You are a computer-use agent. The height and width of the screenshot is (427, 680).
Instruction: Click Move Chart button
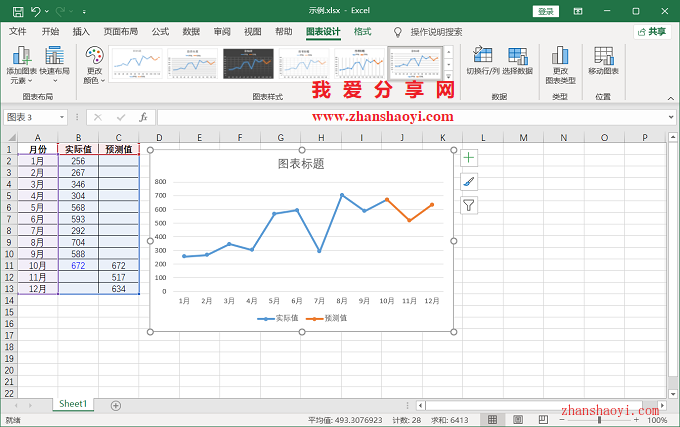coord(603,61)
